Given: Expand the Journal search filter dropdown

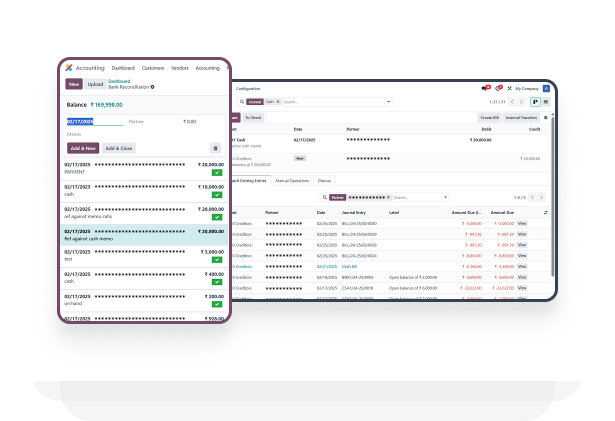Looking at the screenshot, I should pos(387,102).
